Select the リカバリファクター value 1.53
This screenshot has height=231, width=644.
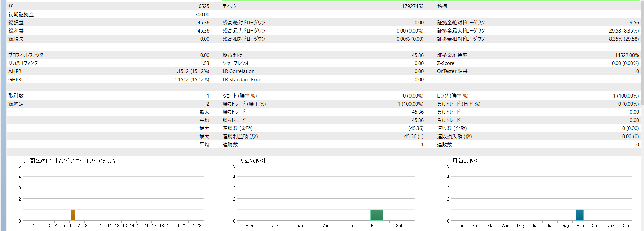click(205, 63)
